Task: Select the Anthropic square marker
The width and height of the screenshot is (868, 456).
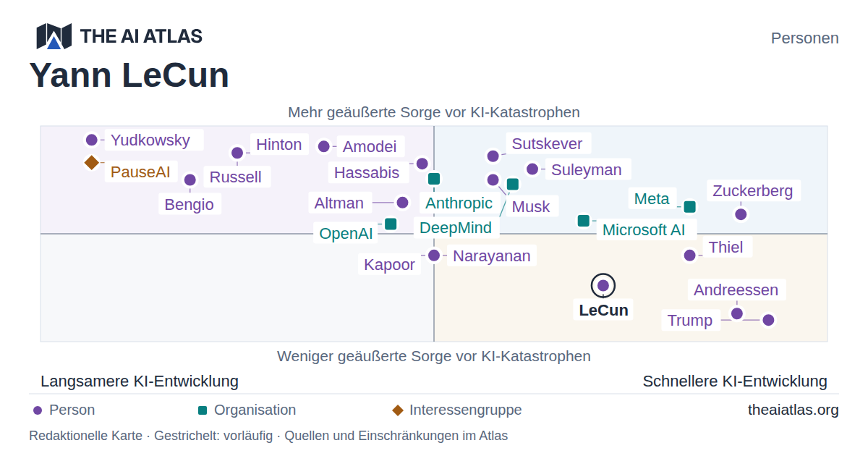Action: coord(434,179)
